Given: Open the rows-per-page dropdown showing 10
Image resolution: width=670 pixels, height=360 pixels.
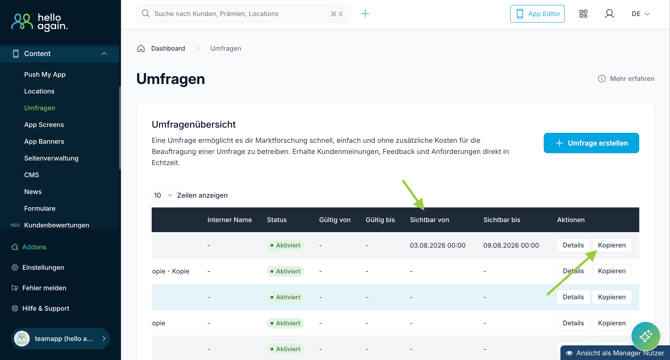Looking at the screenshot, I should point(163,195).
